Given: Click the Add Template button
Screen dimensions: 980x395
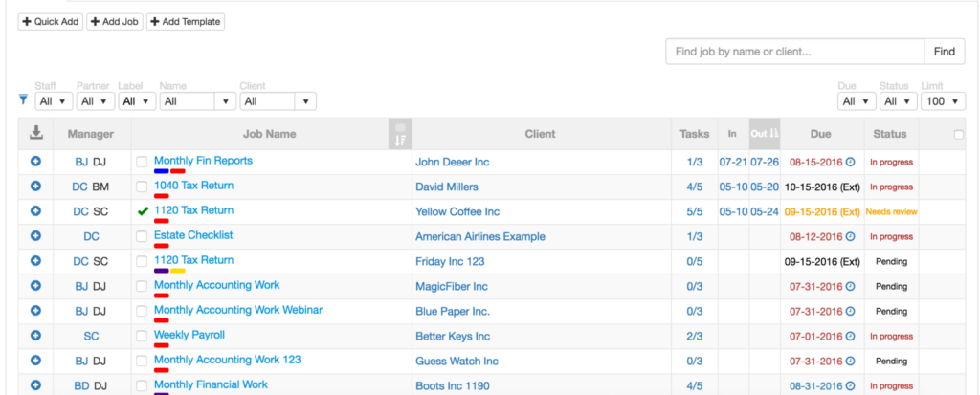Looking at the screenshot, I should click(x=186, y=22).
